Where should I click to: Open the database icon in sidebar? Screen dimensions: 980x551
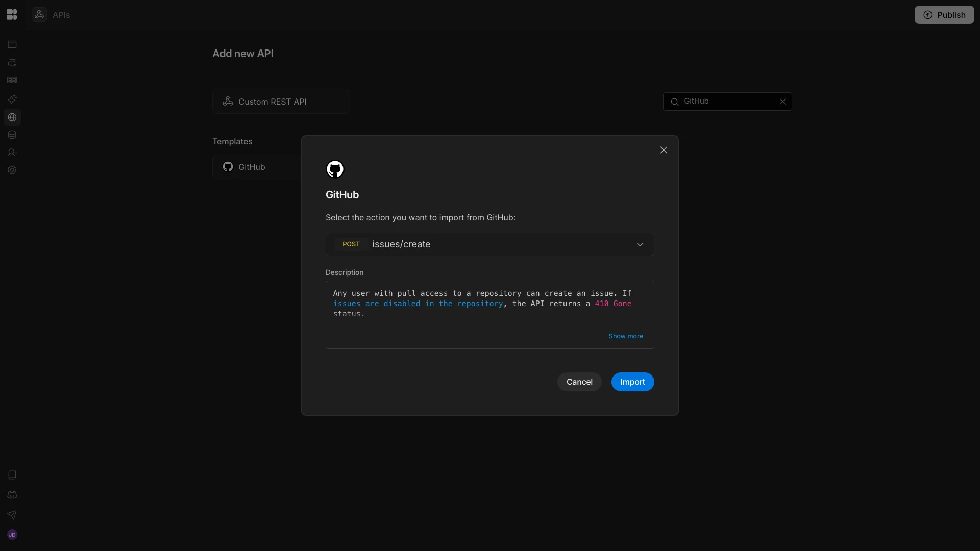tap(12, 135)
